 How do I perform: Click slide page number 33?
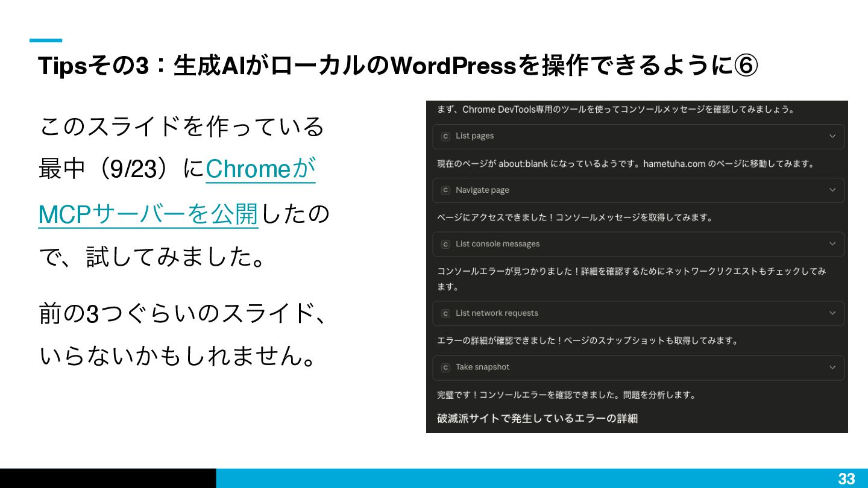(846, 478)
